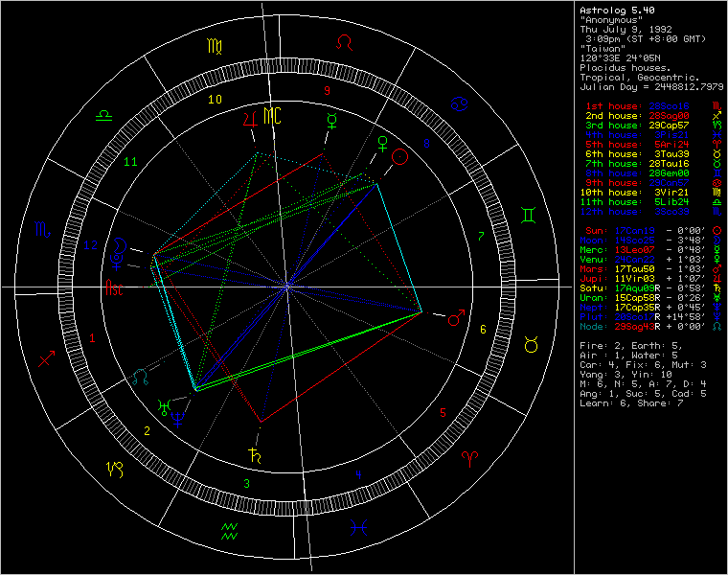Click the red Asc marker on the horizon

coord(114,287)
